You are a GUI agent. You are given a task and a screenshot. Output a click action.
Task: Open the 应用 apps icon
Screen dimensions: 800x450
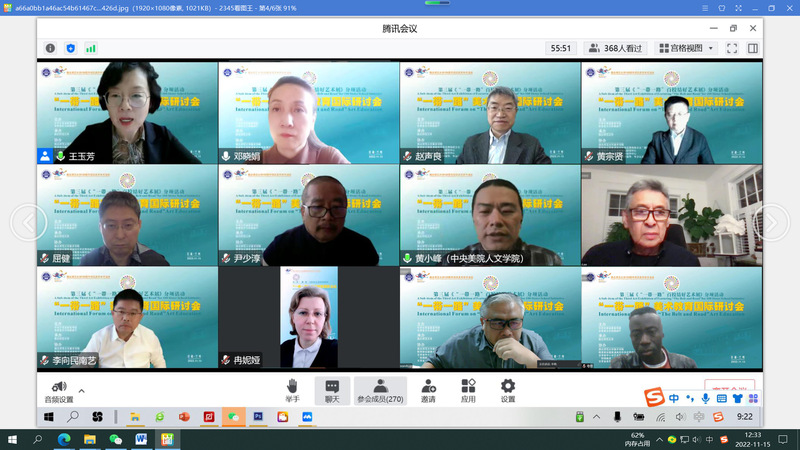468,389
